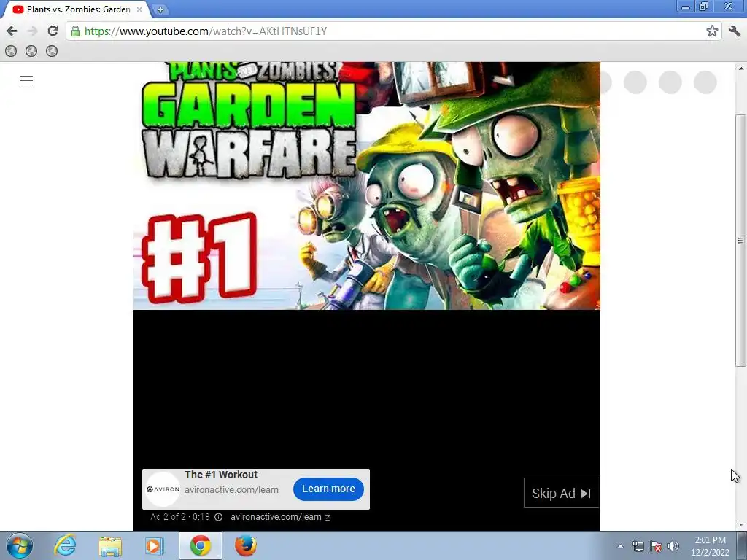Show hidden system tray icons arrow
This screenshot has height=560, width=747.
click(x=620, y=546)
